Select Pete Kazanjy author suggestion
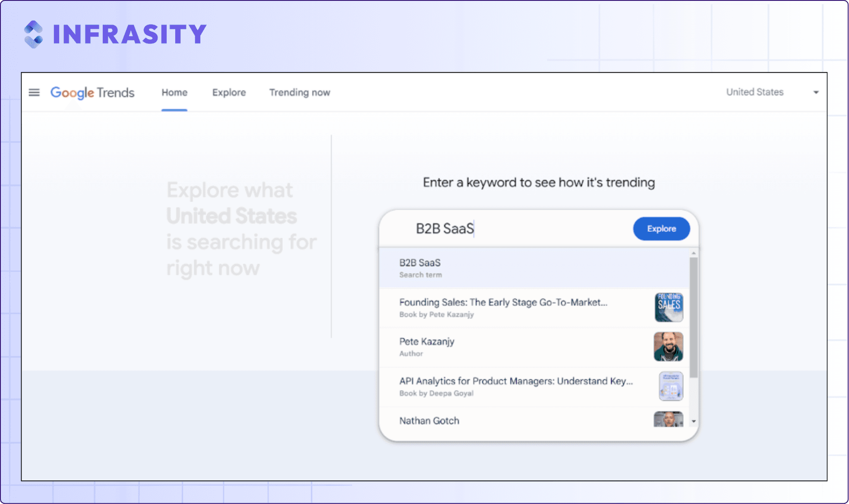Image resolution: width=849 pixels, height=504 pixels. [534, 347]
